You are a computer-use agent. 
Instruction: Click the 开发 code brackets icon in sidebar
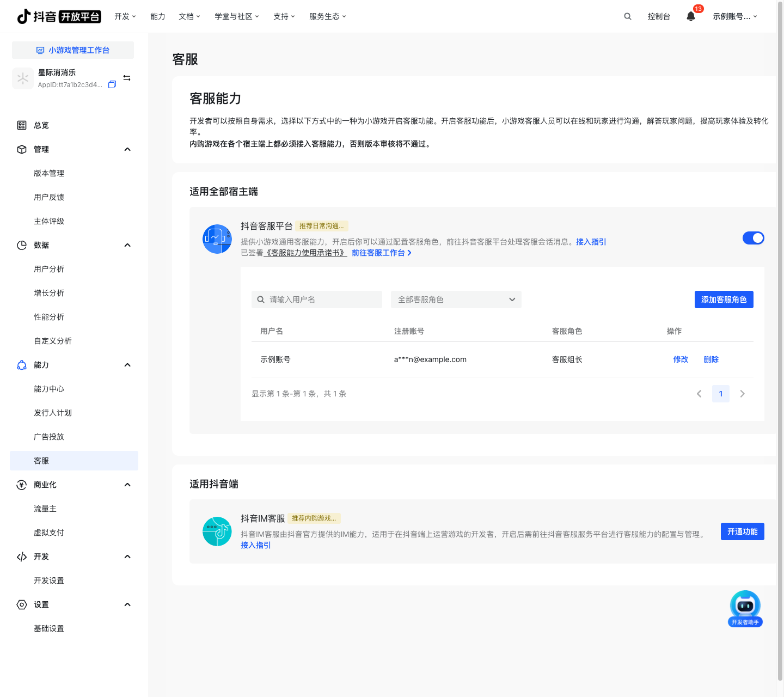click(x=22, y=557)
